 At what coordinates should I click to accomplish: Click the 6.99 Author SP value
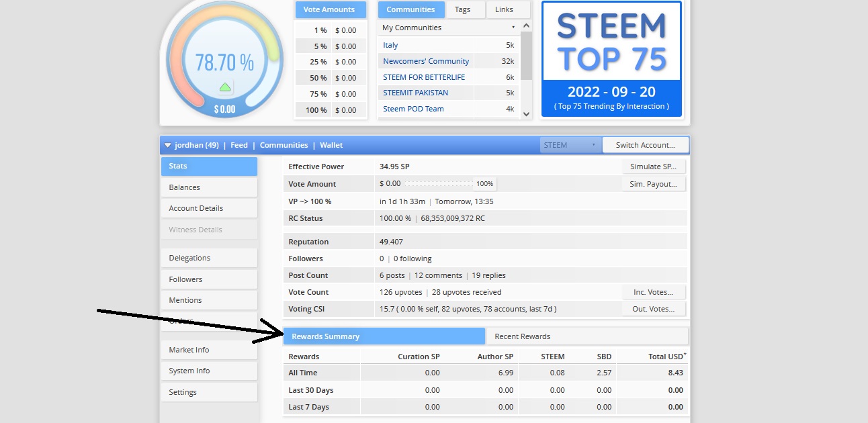click(505, 373)
